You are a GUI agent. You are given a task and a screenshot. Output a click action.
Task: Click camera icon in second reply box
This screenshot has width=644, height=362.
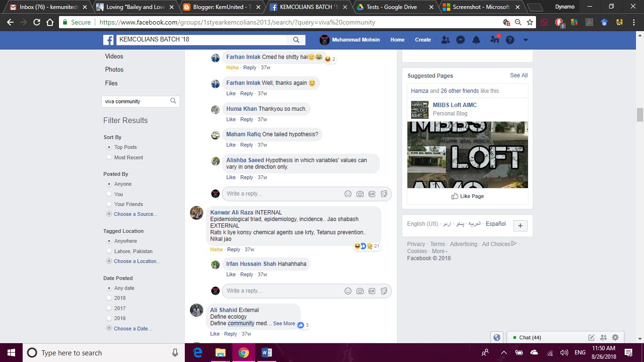(x=360, y=291)
